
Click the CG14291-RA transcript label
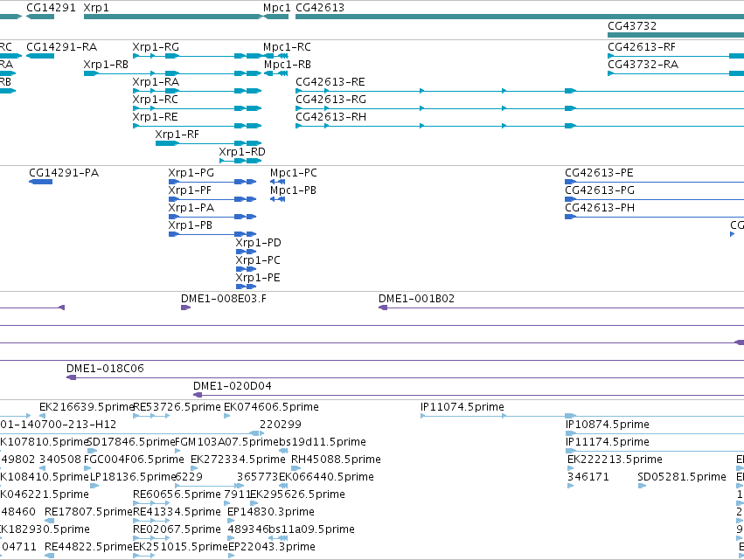[x=62, y=47]
